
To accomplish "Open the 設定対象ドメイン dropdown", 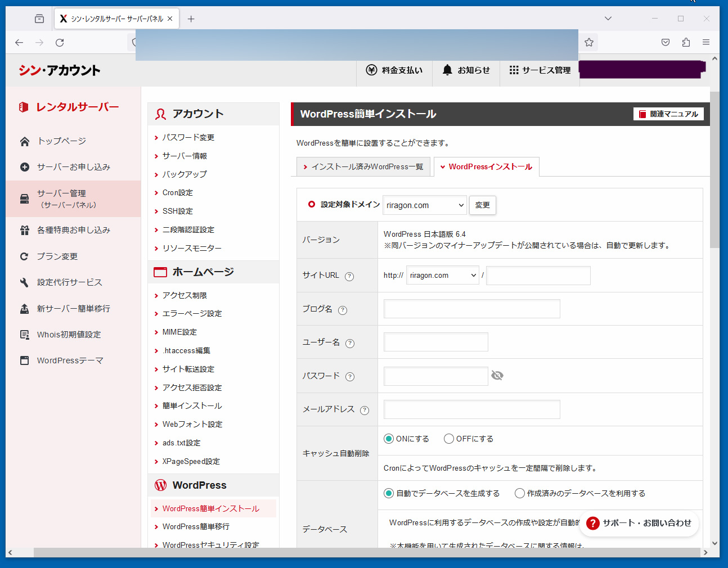I will pyautogui.click(x=425, y=205).
